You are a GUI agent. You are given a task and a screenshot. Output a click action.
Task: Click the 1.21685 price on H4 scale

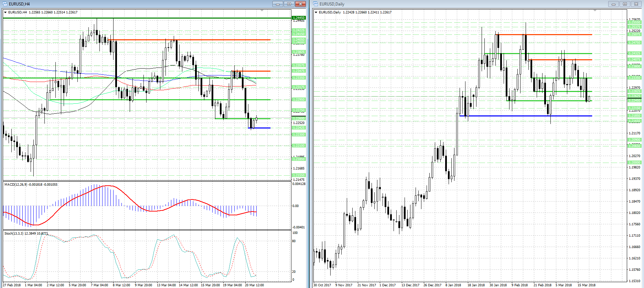click(x=299, y=168)
